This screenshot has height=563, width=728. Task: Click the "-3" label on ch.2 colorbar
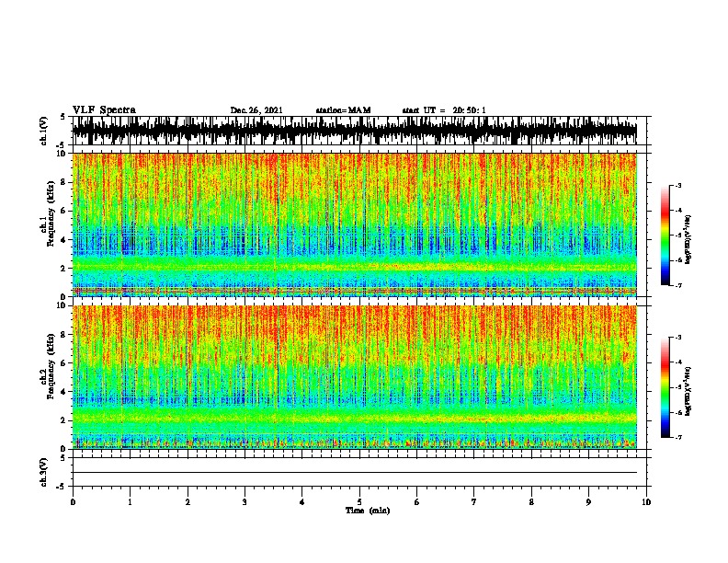pos(678,338)
